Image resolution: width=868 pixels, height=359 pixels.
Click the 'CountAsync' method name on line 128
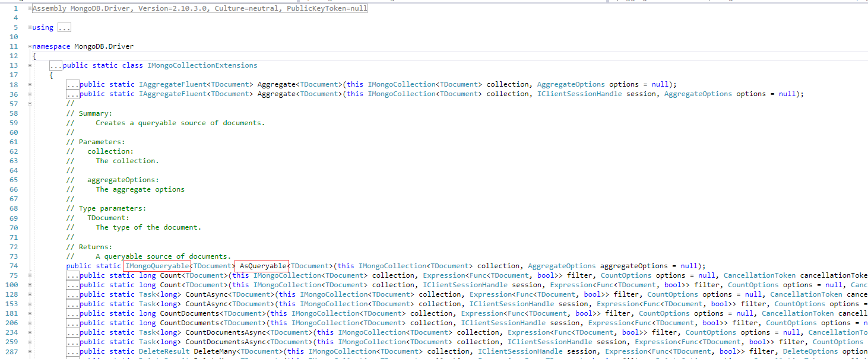[x=207, y=294]
